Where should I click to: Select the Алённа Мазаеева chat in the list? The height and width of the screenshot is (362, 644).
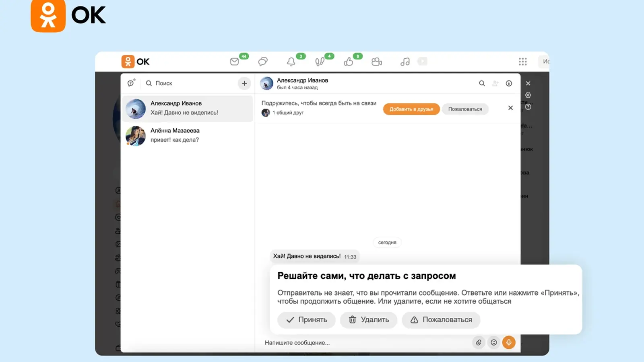pyautogui.click(x=188, y=136)
